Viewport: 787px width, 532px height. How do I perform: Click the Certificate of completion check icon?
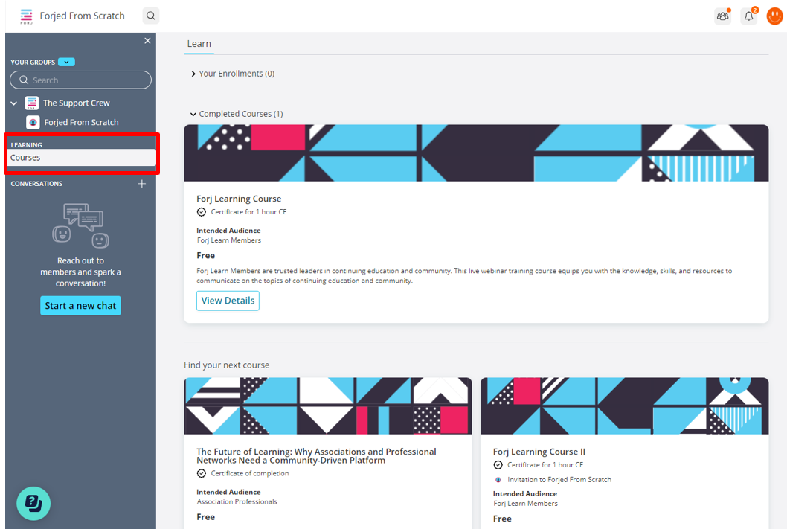coord(202,473)
